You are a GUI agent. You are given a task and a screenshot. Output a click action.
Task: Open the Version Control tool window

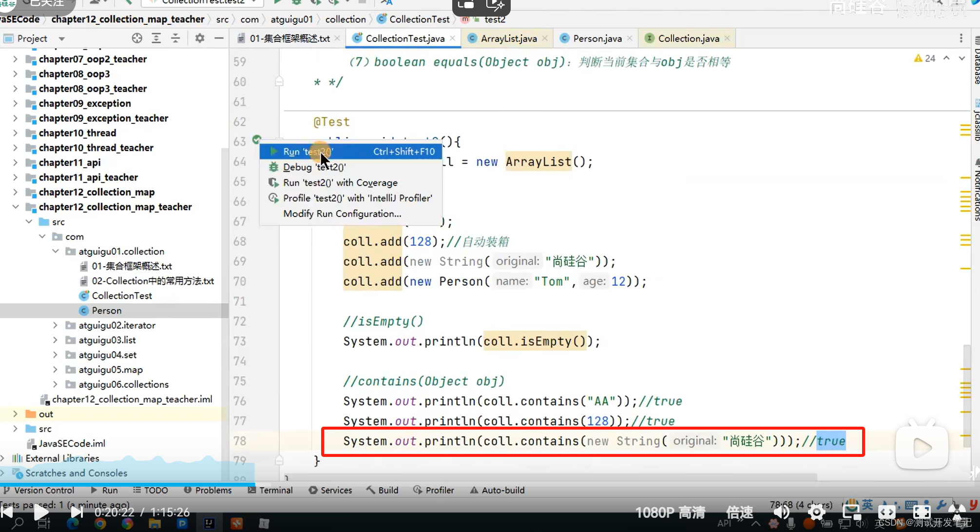coord(39,490)
